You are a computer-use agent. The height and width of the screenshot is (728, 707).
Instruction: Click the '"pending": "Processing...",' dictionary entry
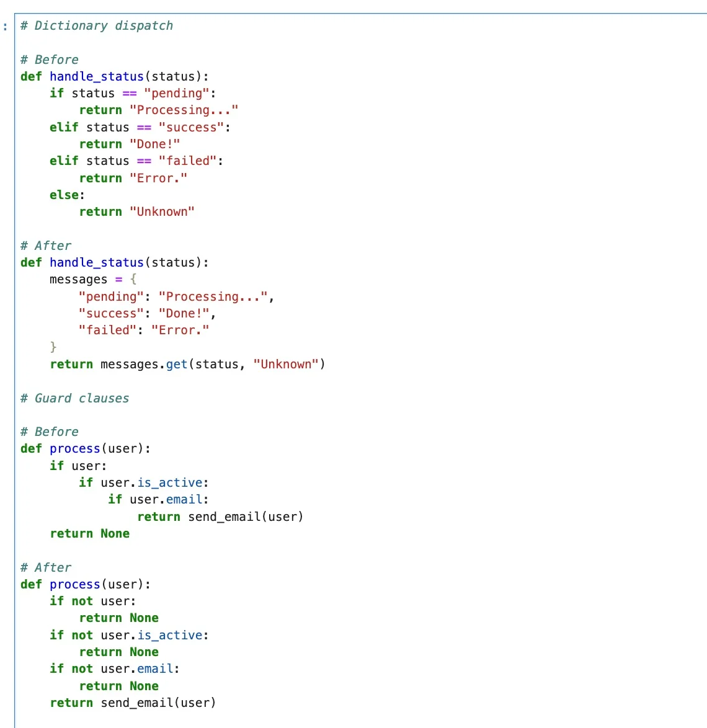(x=176, y=296)
